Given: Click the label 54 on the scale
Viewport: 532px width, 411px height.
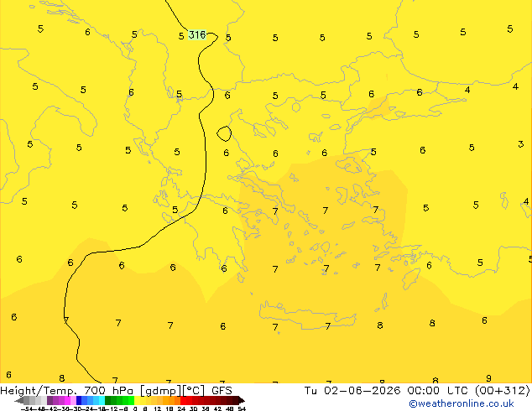Looking at the screenshot, I should point(242,408).
